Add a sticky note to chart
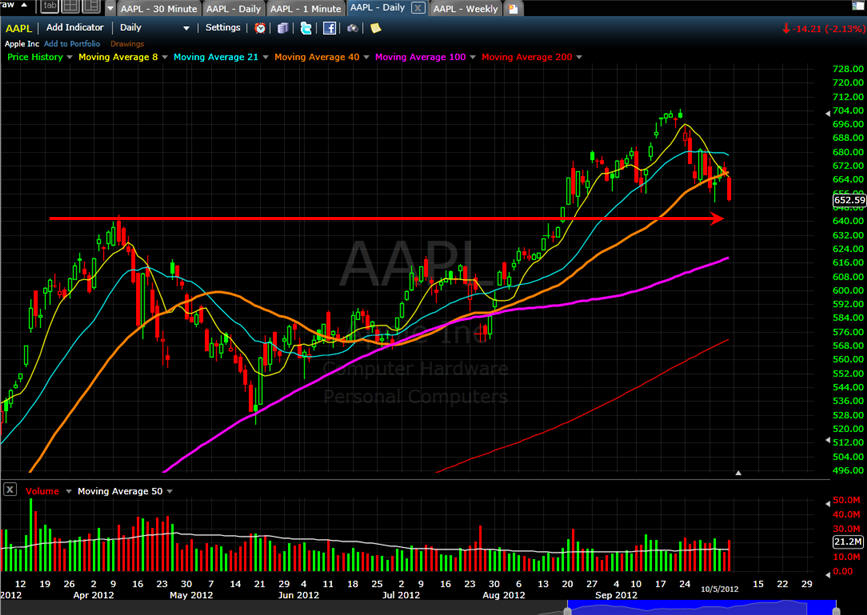867x615 pixels. click(x=375, y=28)
